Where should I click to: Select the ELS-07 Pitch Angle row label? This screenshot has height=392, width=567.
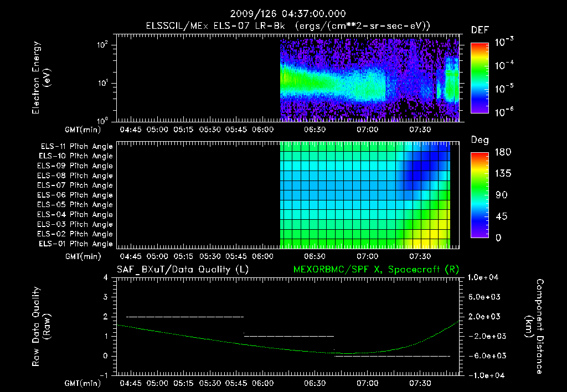click(75, 185)
